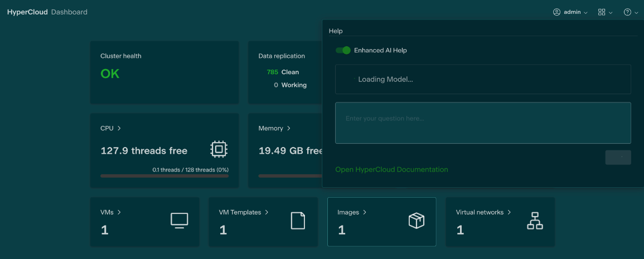Expand the admin account dropdown
This screenshot has width=644, height=259.
tap(585, 13)
